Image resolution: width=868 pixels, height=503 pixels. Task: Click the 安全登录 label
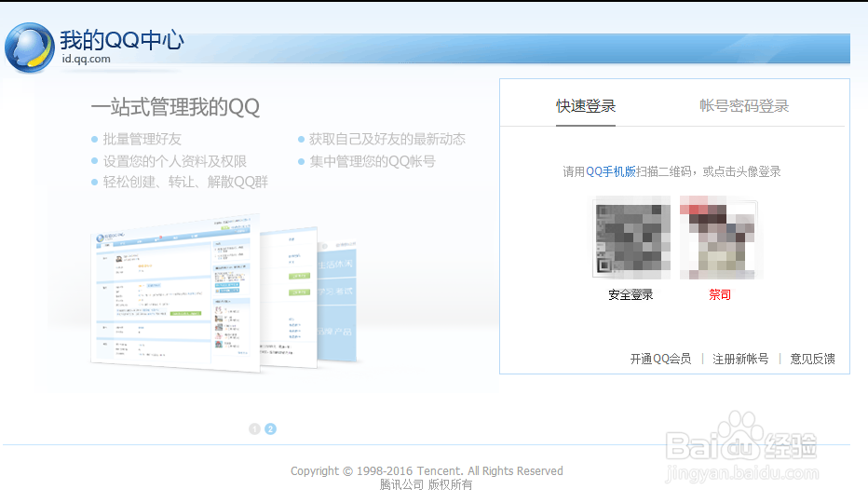(x=631, y=294)
